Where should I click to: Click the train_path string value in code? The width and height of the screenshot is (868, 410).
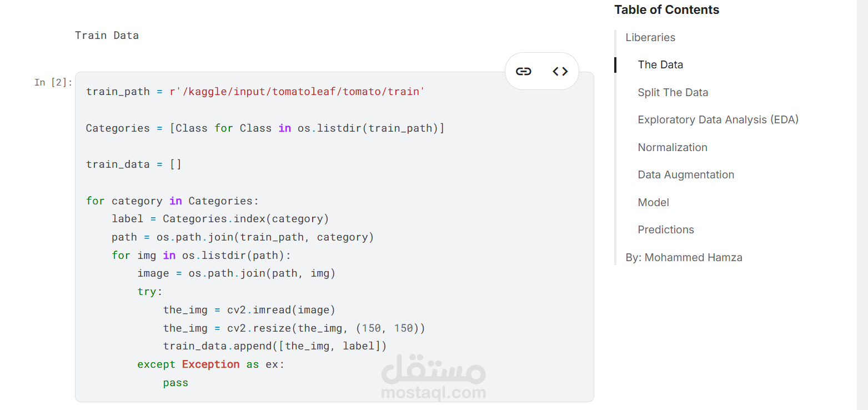[297, 92]
